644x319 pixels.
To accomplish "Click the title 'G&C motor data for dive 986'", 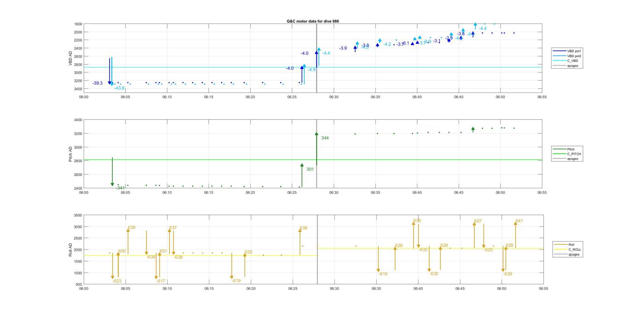I will click(x=312, y=21).
